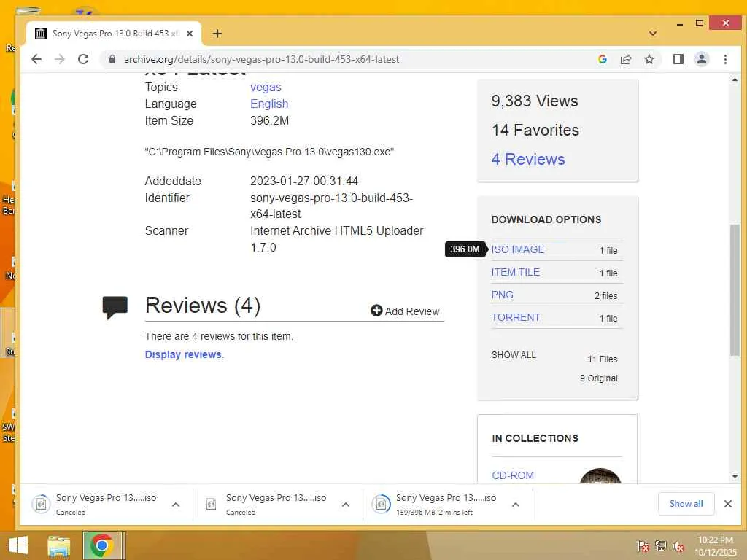Download the ISO IMAGE file

pos(518,249)
